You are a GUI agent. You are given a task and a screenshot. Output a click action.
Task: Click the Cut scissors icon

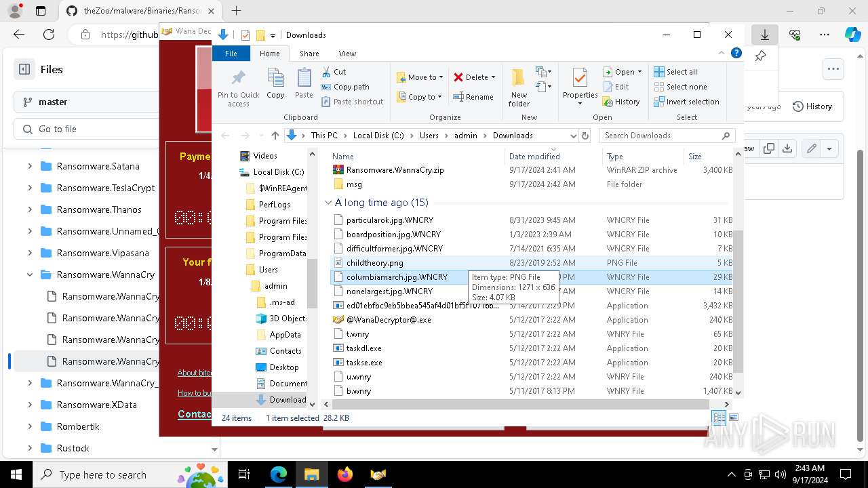coord(326,72)
